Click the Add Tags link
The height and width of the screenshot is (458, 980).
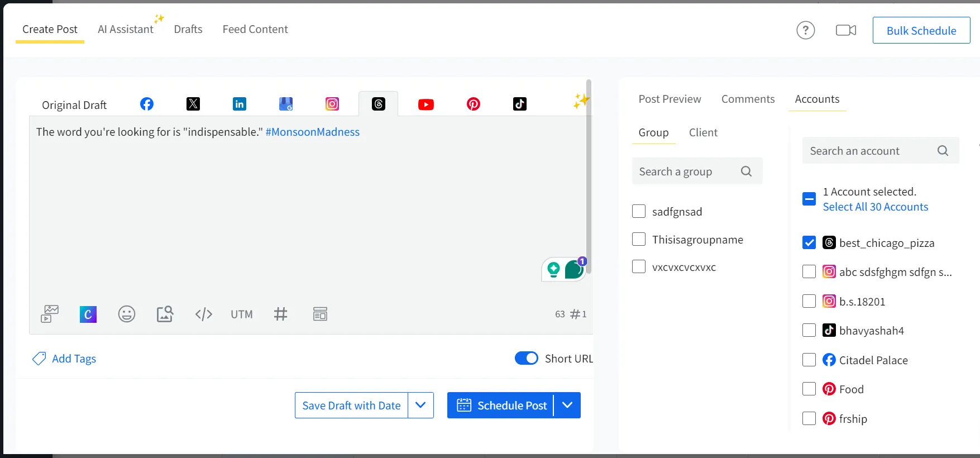[x=74, y=359]
